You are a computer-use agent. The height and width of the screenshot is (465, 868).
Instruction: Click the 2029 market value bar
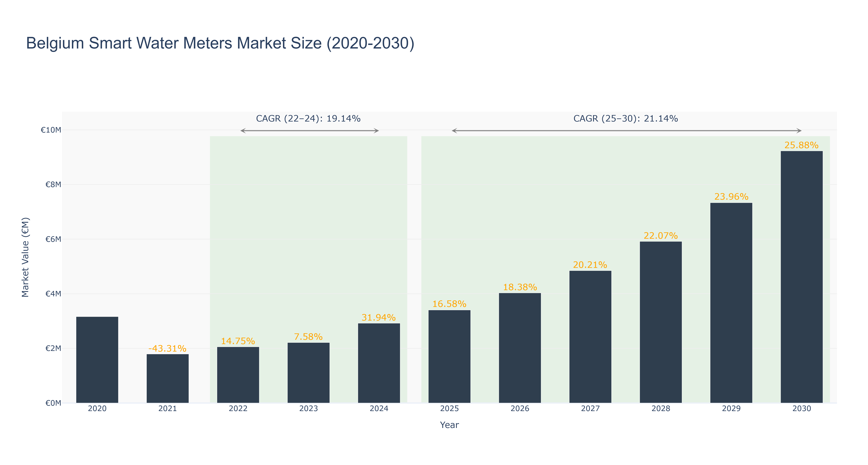pos(731,303)
